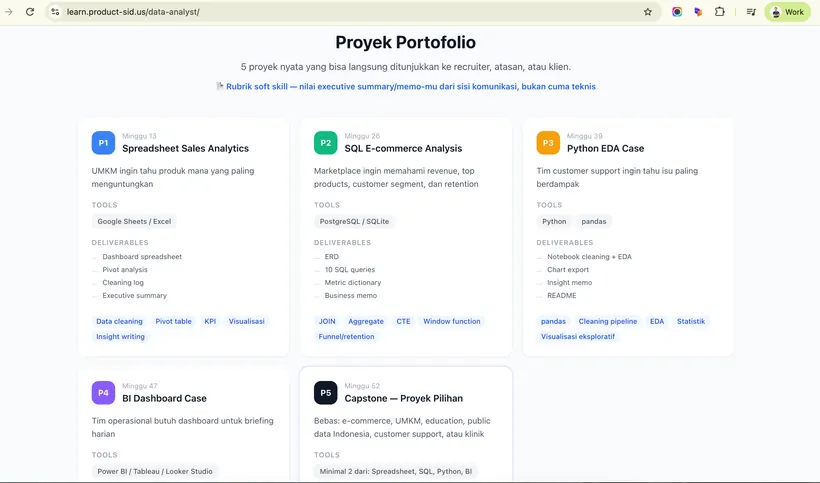Open the Extensions puzzle-piece icon

720,12
